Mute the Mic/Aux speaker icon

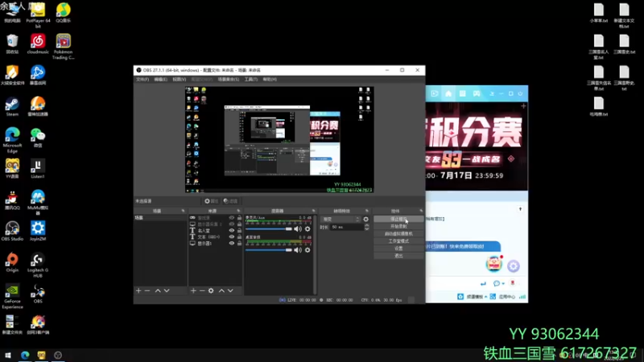pos(298,229)
